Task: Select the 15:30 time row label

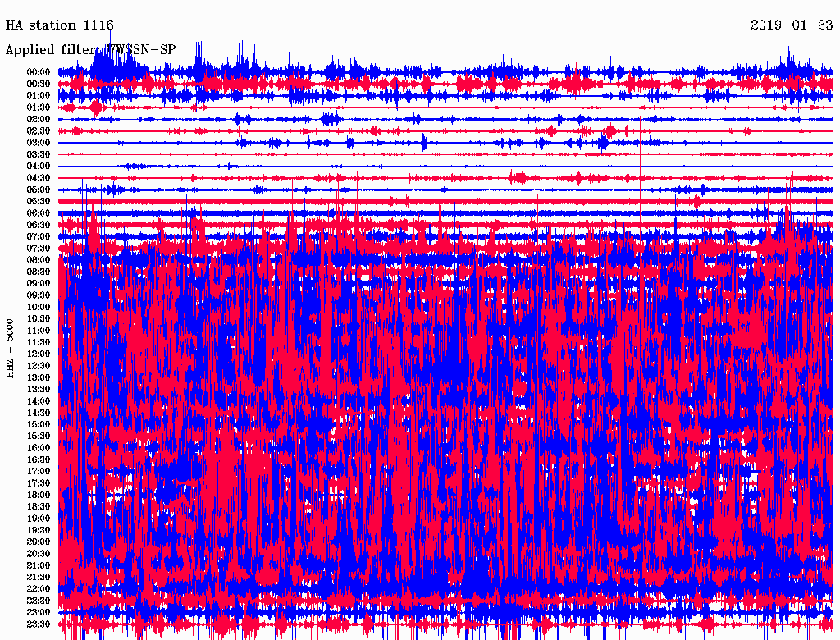Action: point(39,437)
